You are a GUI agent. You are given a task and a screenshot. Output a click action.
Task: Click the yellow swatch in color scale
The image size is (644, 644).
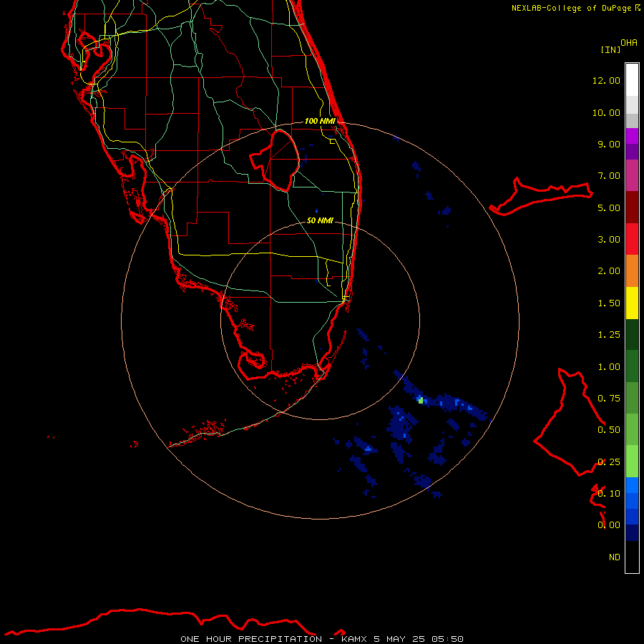coord(632,303)
